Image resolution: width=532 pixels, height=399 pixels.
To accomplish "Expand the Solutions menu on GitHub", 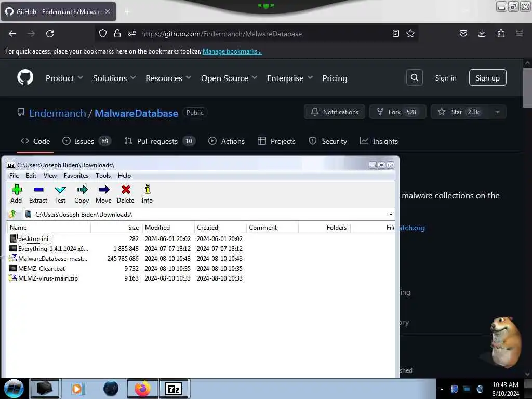I will point(114,78).
